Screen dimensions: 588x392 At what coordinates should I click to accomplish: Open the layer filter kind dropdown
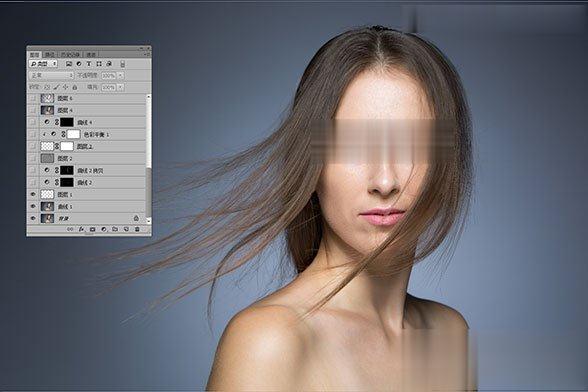tap(44, 64)
